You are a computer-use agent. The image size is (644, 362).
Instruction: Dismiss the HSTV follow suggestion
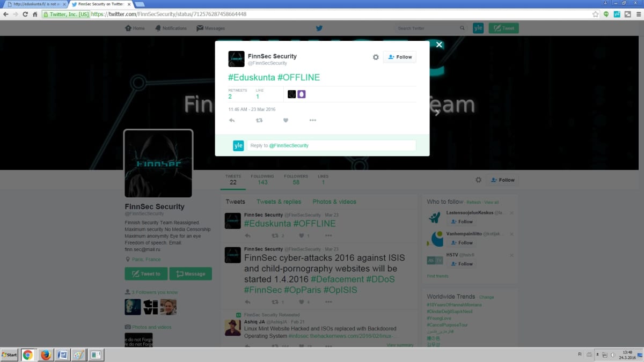click(x=511, y=255)
